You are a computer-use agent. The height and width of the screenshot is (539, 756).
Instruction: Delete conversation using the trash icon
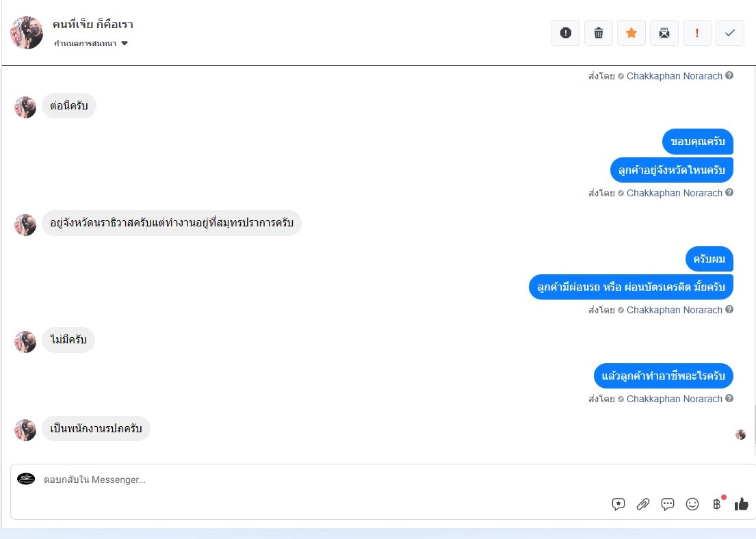(x=599, y=33)
